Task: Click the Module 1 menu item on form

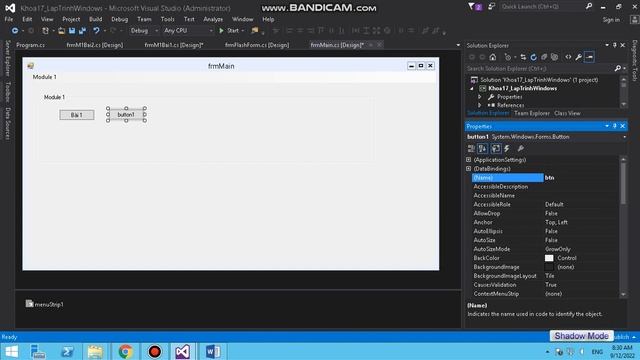Action: (x=45, y=77)
